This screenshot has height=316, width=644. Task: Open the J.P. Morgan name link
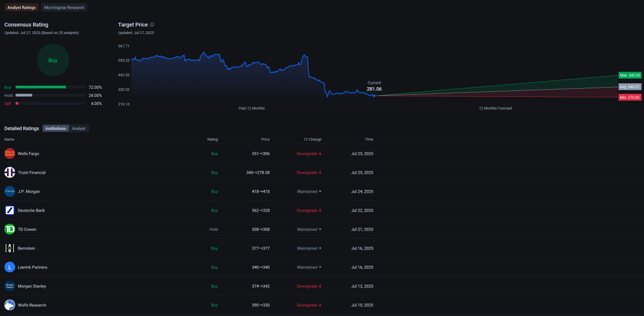tap(29, 191)
